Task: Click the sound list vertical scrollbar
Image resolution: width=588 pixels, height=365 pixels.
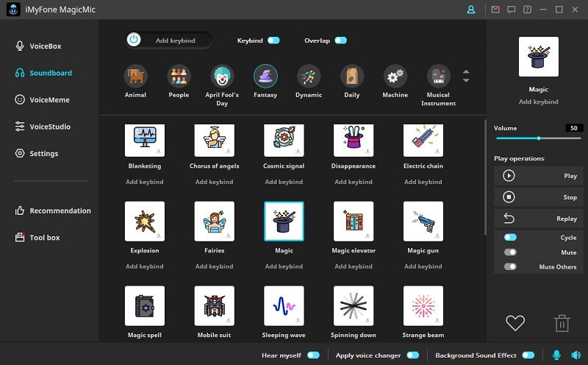Action: (485, 177)
